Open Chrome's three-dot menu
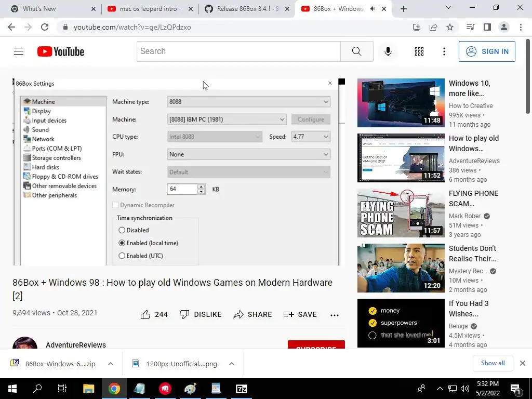Screen dimensions: 532x399 (x=521, y=27)
